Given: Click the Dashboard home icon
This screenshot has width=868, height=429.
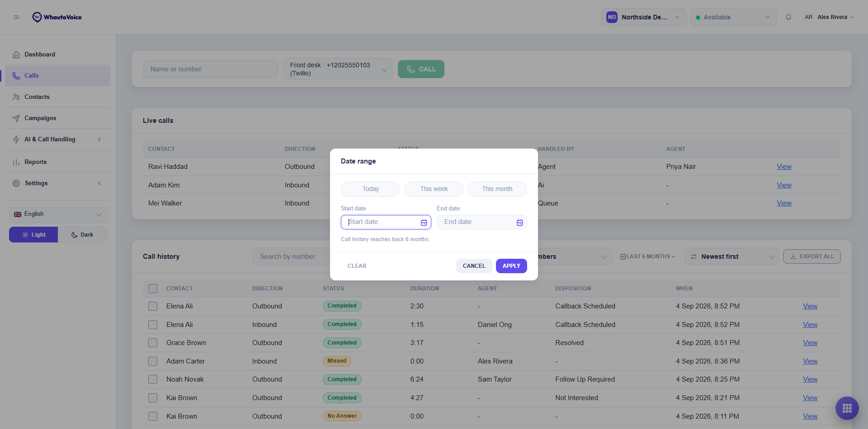Looking at the screenshot, I should tap(16, 55).
